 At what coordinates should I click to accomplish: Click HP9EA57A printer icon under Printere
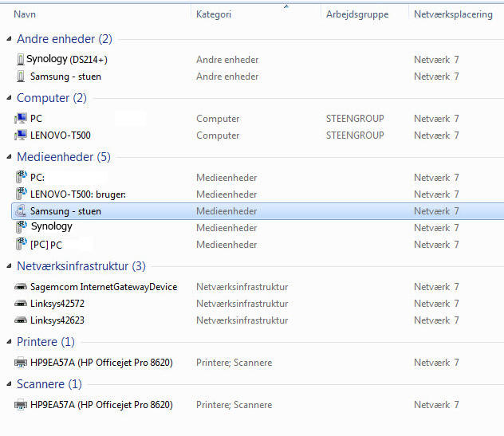pos(21,363)
